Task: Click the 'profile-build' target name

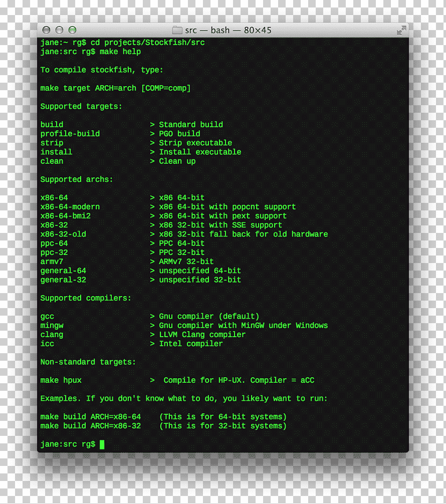Action: pos(70,134)
